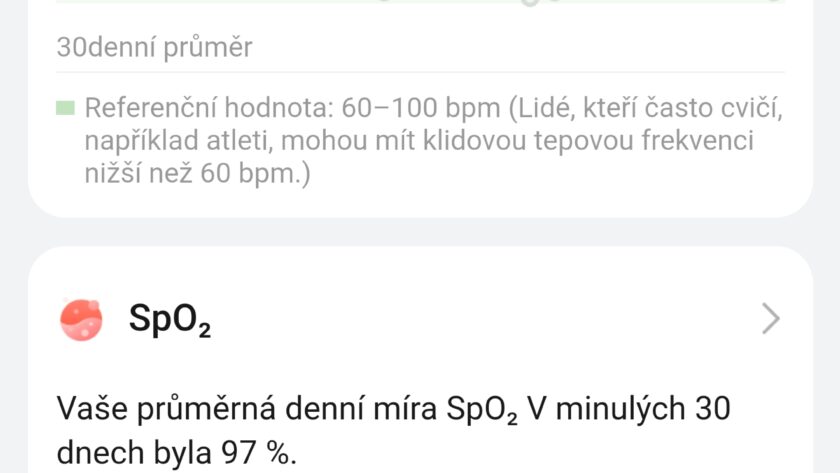Open the SpO₂ card header row
840x473 pixels.
click(420, 319)
